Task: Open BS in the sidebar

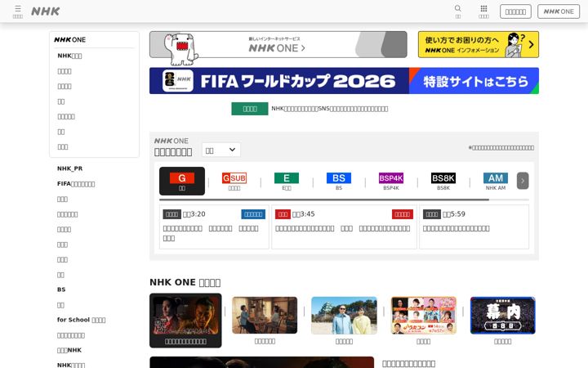Action: (61, 289)
